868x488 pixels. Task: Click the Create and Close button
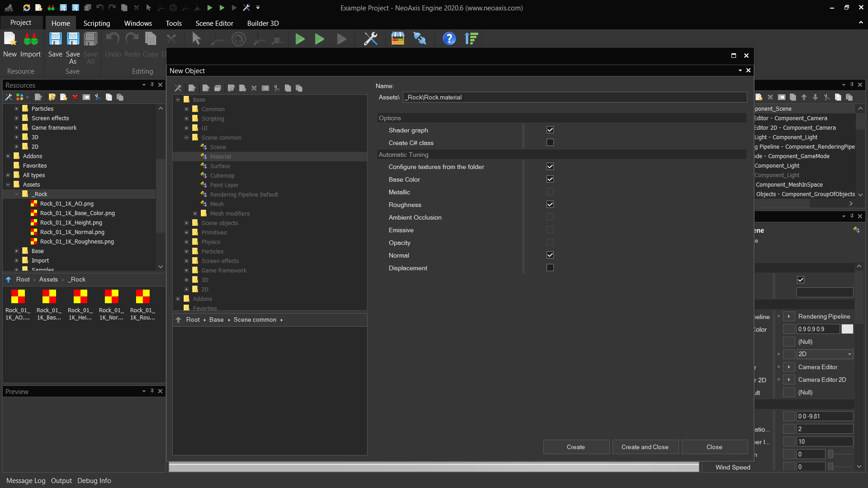(645, 447)
